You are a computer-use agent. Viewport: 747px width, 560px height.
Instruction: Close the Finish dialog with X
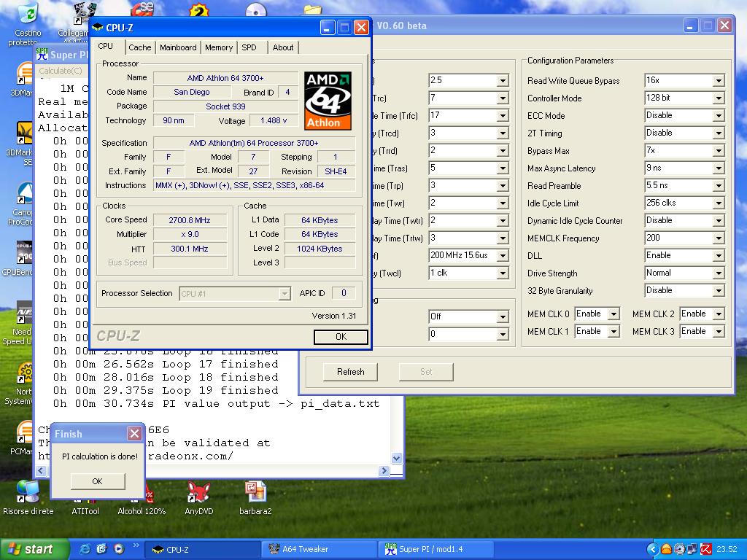134,433
